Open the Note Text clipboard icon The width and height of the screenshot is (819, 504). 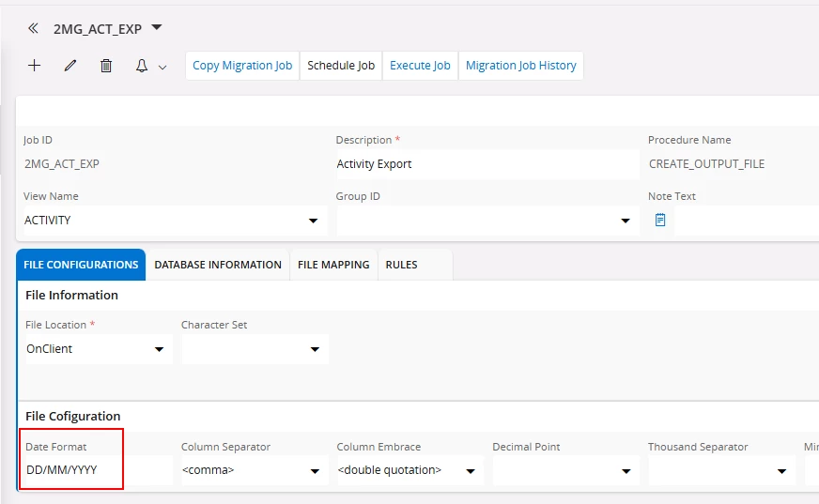click(x=660, y=220)
